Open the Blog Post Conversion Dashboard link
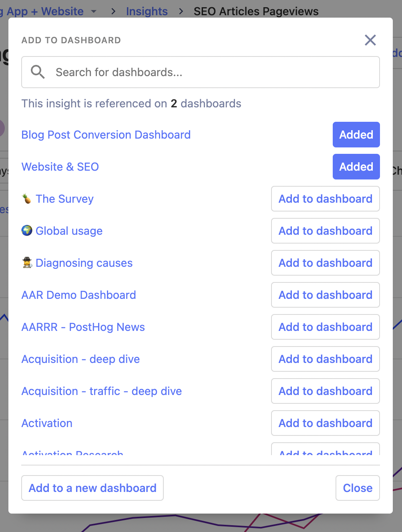 tap(106, 135)
